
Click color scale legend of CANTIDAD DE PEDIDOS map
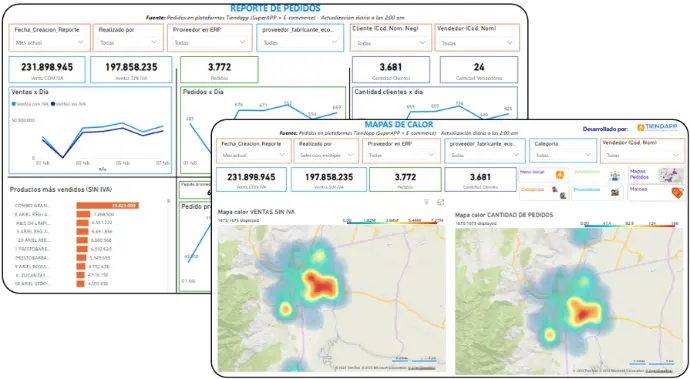point(629,224)
